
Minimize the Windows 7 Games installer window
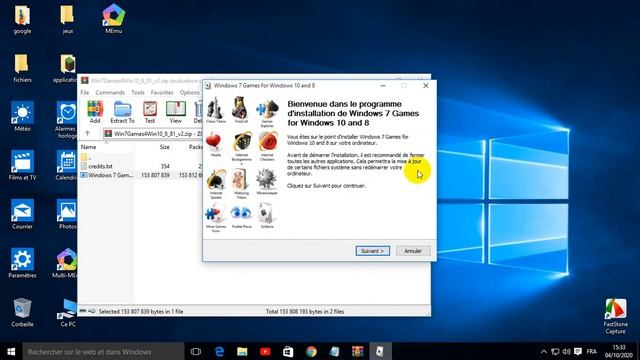click(383, 85)
